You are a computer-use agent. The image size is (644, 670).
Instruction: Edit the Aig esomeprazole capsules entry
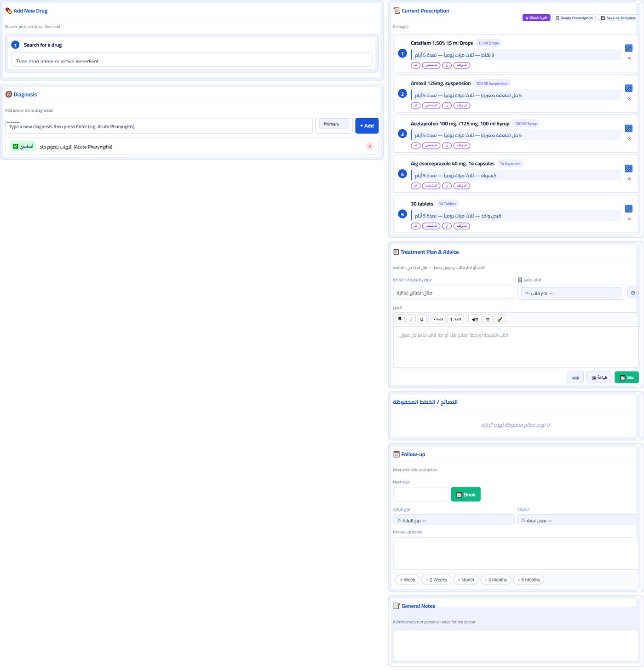tap(629, 169)
